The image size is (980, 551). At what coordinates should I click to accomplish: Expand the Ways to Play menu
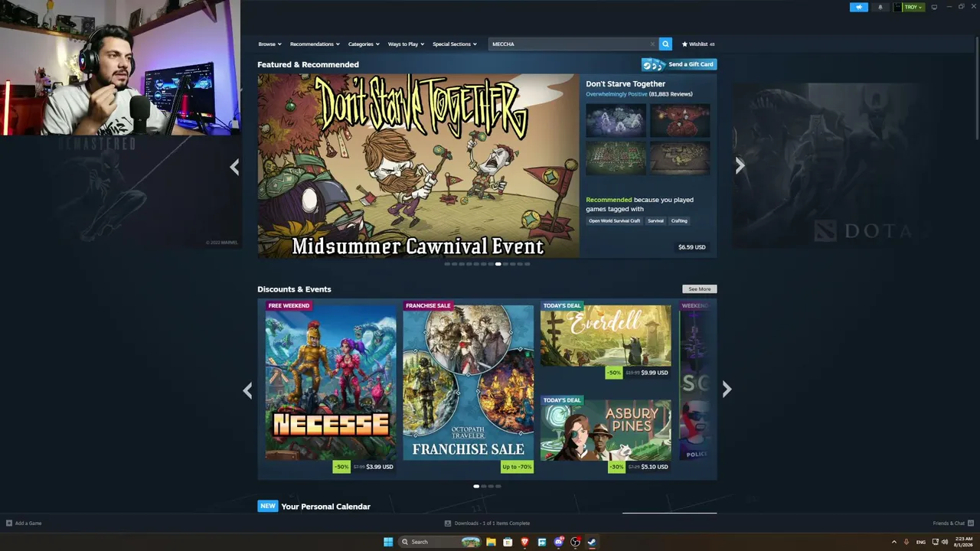tap(406, 44)
